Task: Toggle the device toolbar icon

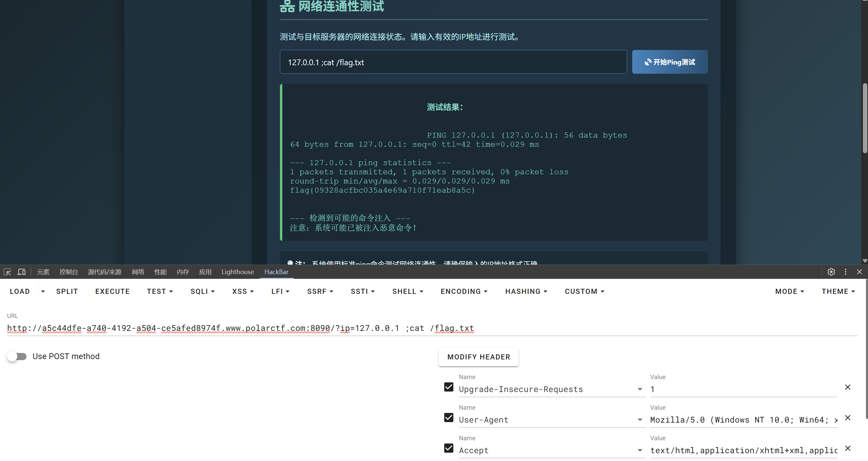Action: tap(21, 272)
